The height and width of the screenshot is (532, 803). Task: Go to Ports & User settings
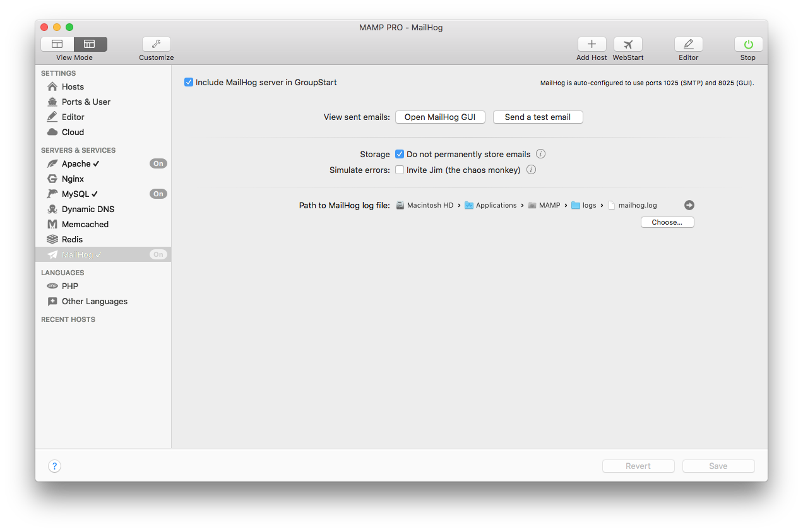click(86, 102)
